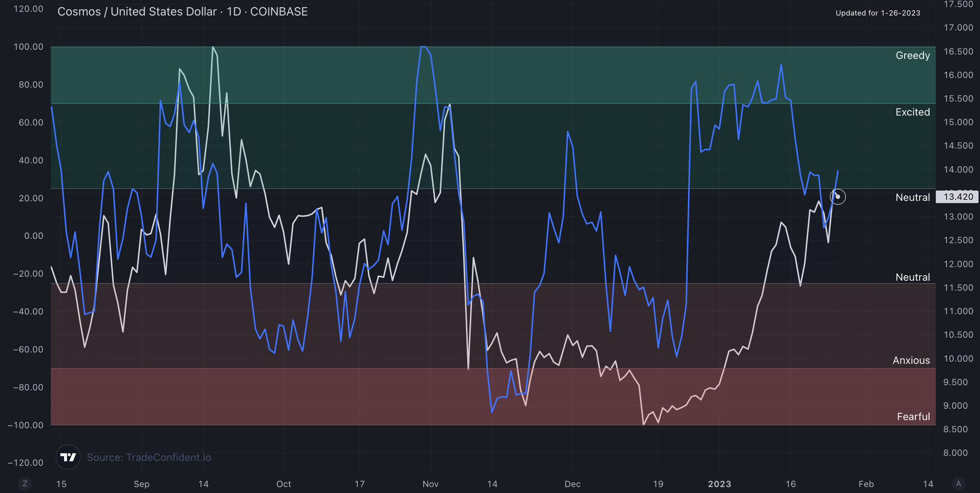The height and width of the screenshot is (493, 980).
Task: Click the TradingView logo icon
Action: tap(68, 457)
